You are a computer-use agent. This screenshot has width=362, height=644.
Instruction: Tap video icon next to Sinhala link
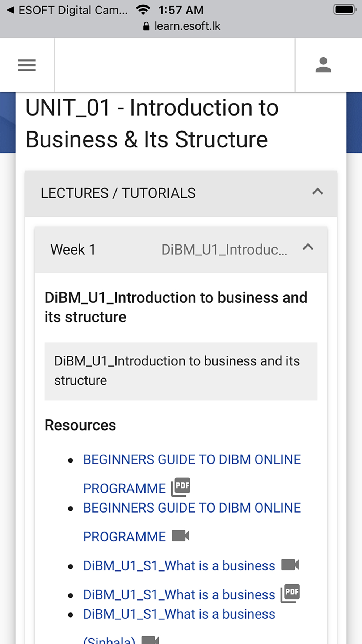click(x=150, y=640)
